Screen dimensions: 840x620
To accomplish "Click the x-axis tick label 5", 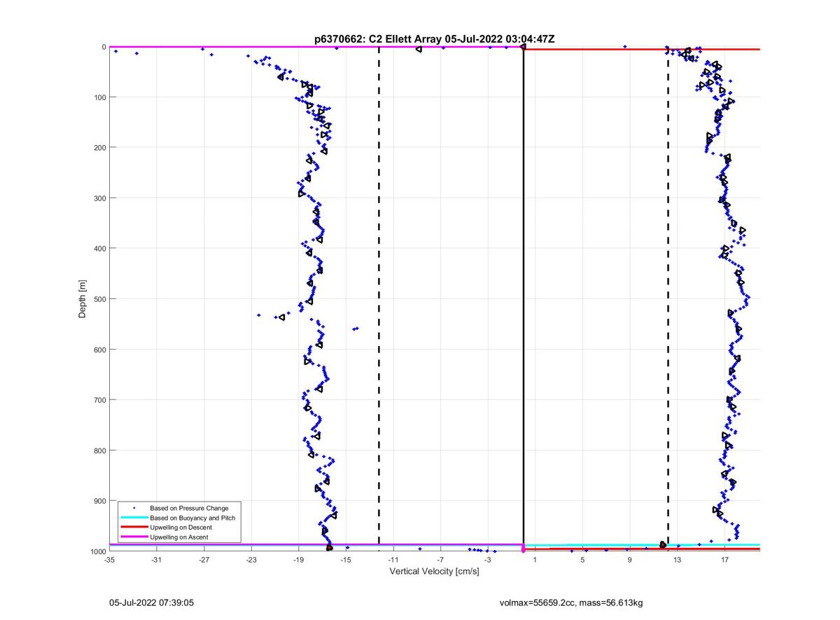I will tap(582, 559).
